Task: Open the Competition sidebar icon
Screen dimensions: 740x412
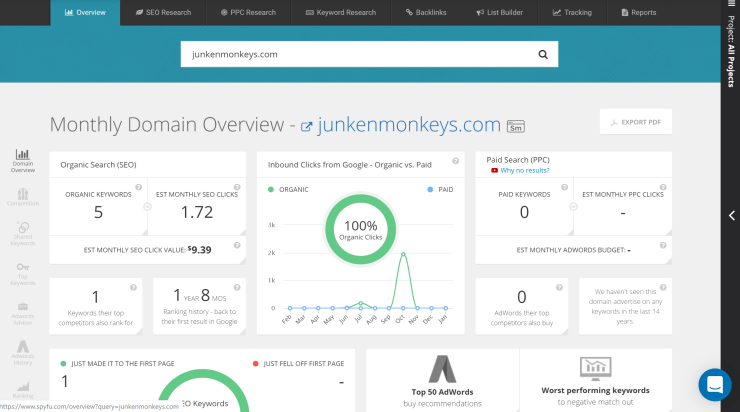Action: pyautogui.click(x=22, y=196)
